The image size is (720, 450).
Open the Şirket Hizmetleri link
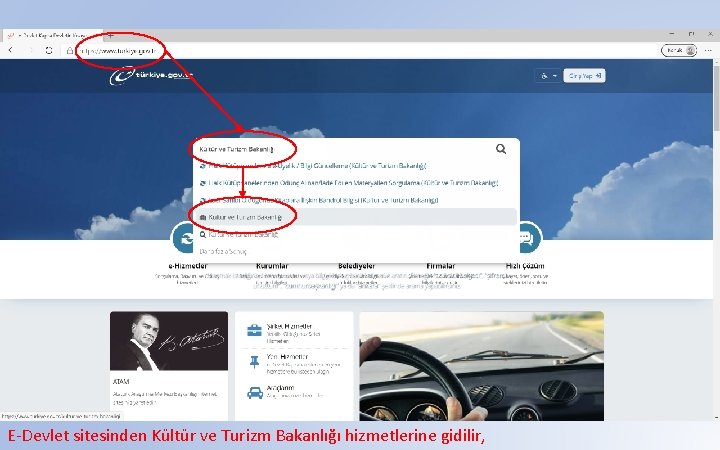tap(289, 326)
